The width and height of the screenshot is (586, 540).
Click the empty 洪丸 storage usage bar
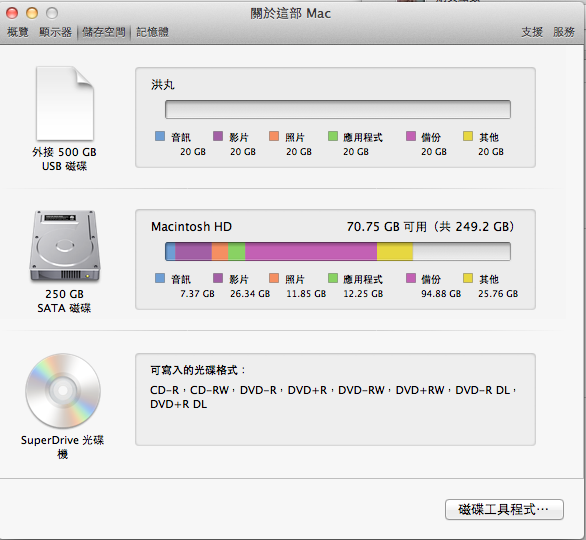click(338, 109)
